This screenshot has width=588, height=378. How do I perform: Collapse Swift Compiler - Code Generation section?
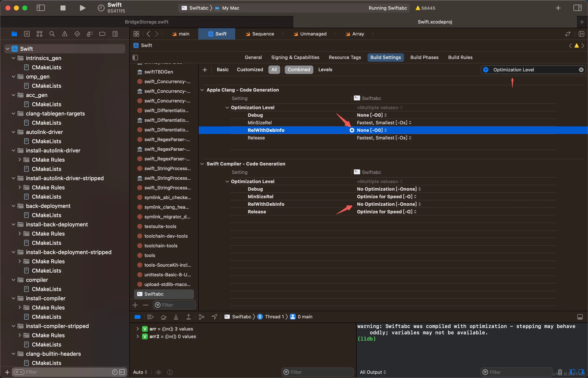[x=202, y=164]
